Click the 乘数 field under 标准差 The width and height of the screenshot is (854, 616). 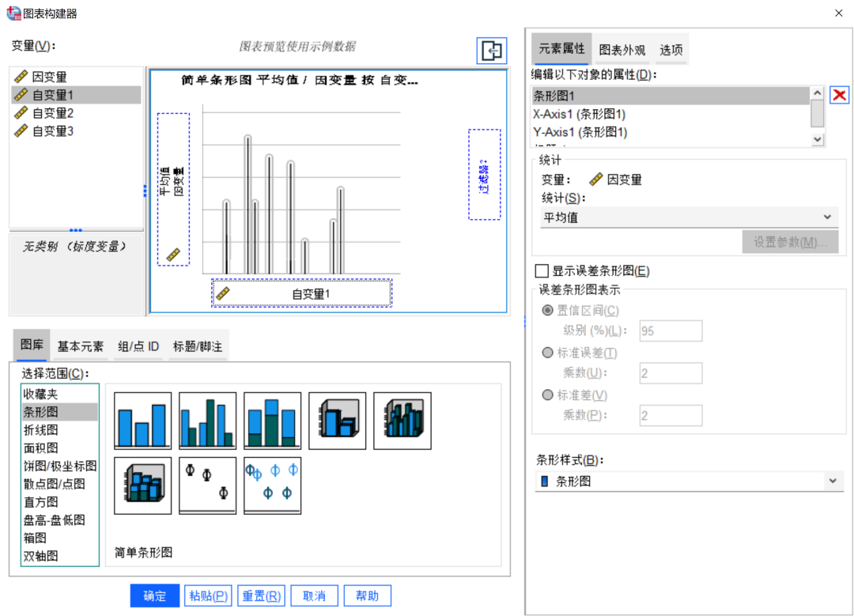[671, 416]
